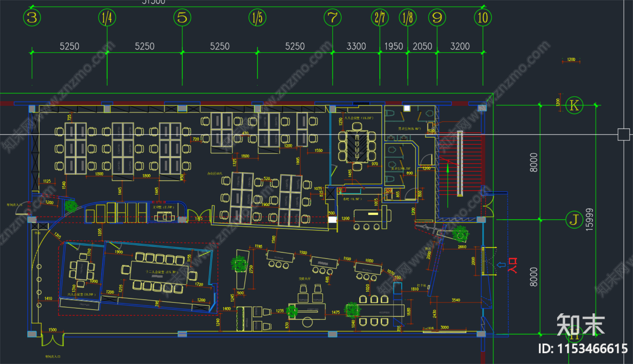Select the red entrance label 入口
The width and height of the screenshot is (633, 364).
coord(513,265)
